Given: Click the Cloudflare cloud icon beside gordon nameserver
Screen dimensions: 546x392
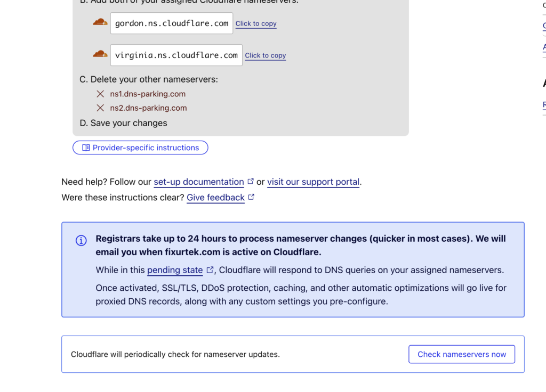Looking at the screenshot, I should click(100, 22).
